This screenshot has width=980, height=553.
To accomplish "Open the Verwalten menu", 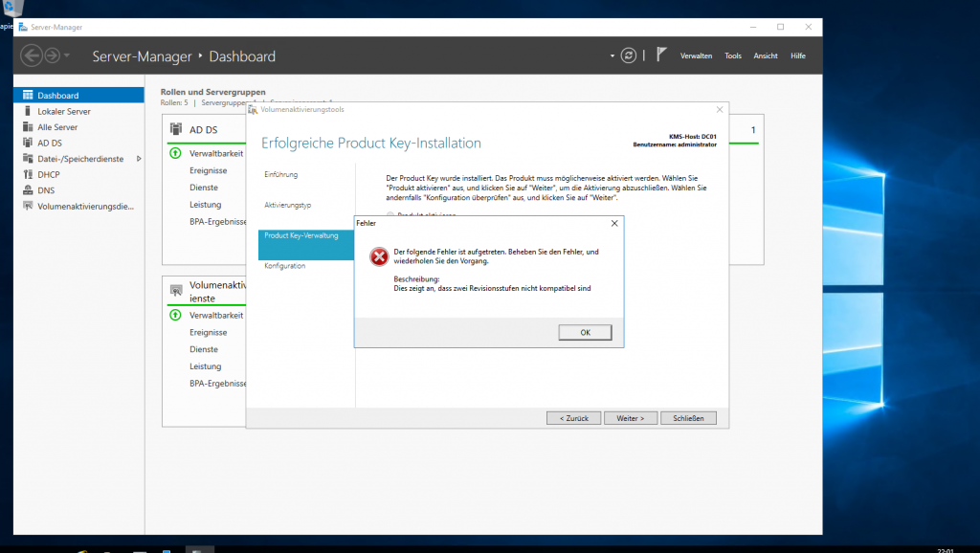I will (696, 56).
